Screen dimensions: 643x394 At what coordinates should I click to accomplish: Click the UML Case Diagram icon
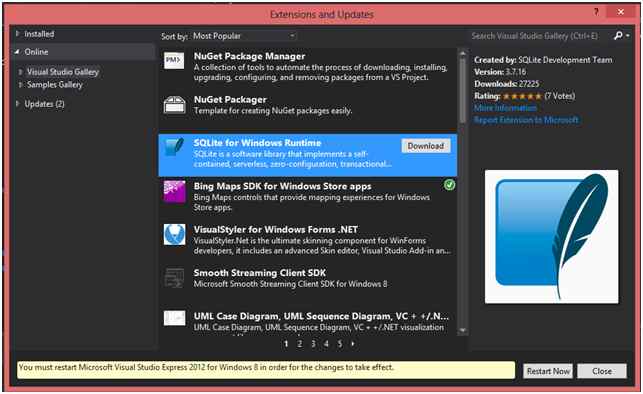(174, 318)
